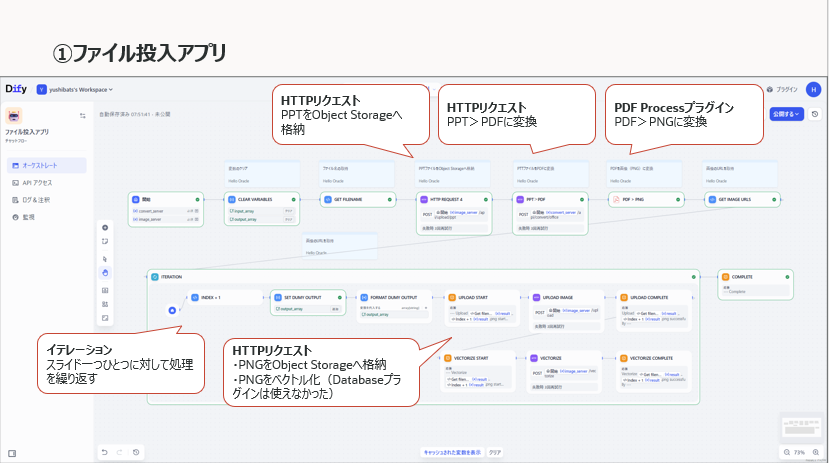
Task: Open the 公開する dropdown button
Action: click(786, 114)
